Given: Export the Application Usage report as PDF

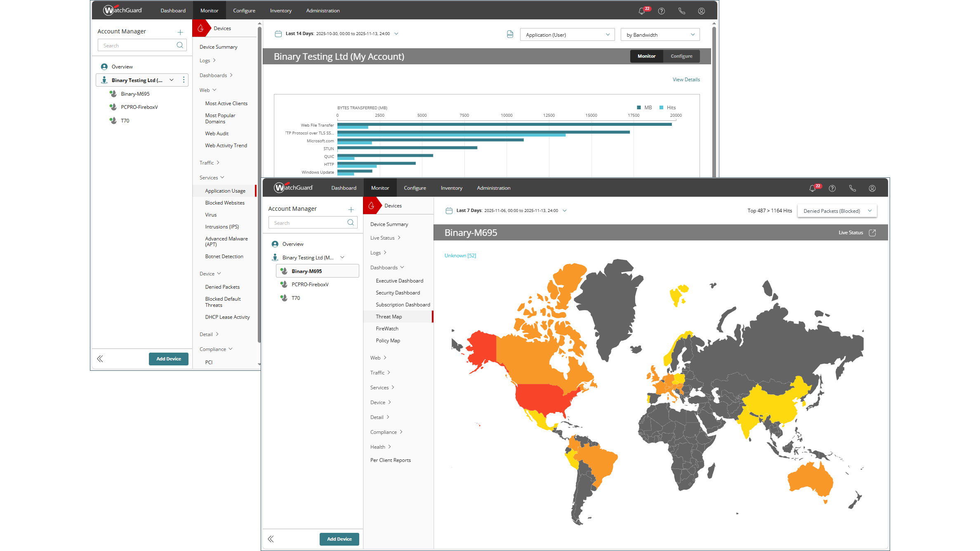Looking at the screenshot, I should (x=510, y=35).
